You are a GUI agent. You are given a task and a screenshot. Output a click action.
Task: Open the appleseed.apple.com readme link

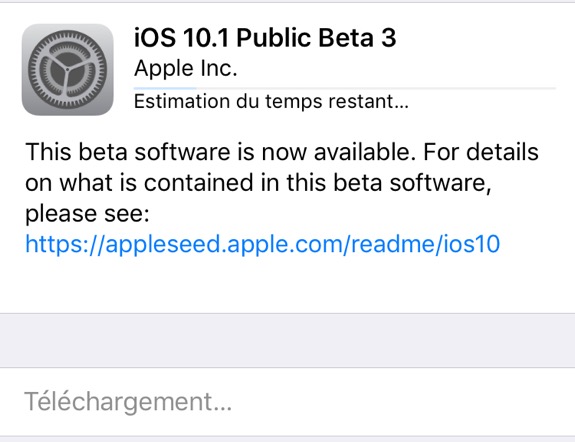263,244
